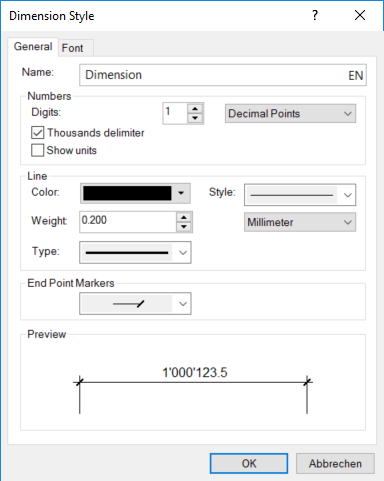Viewport: 384px width, 481px height.
Task: Increase Digits with the up arrow
Action: point(195,109)
